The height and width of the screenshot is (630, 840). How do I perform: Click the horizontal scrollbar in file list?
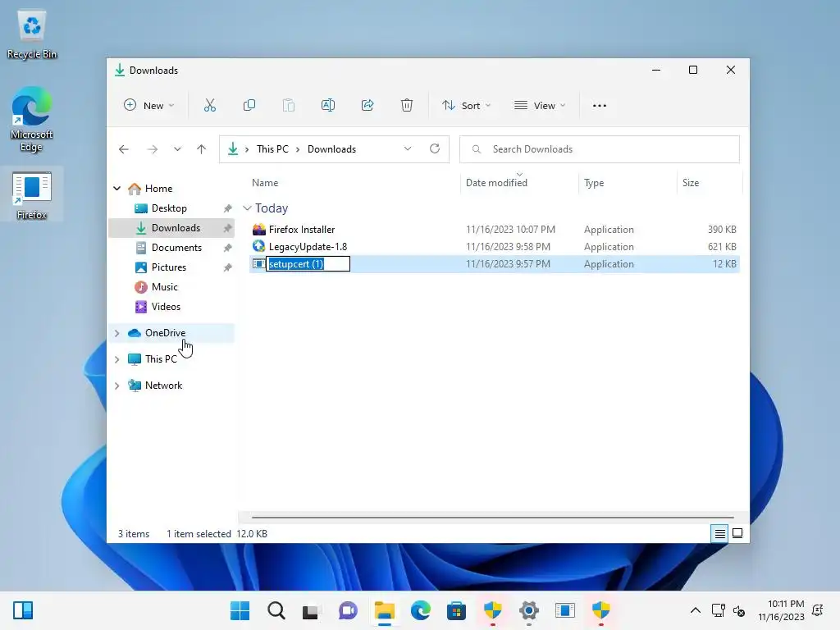pos(492,518)
